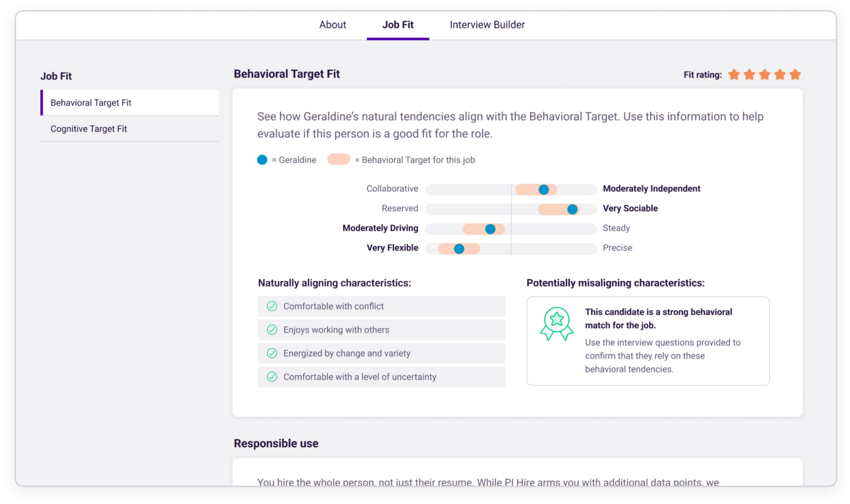Click the Job Fit sidebar heading
The height and width of the screenshot is (504, 850).
click(56, 76)
